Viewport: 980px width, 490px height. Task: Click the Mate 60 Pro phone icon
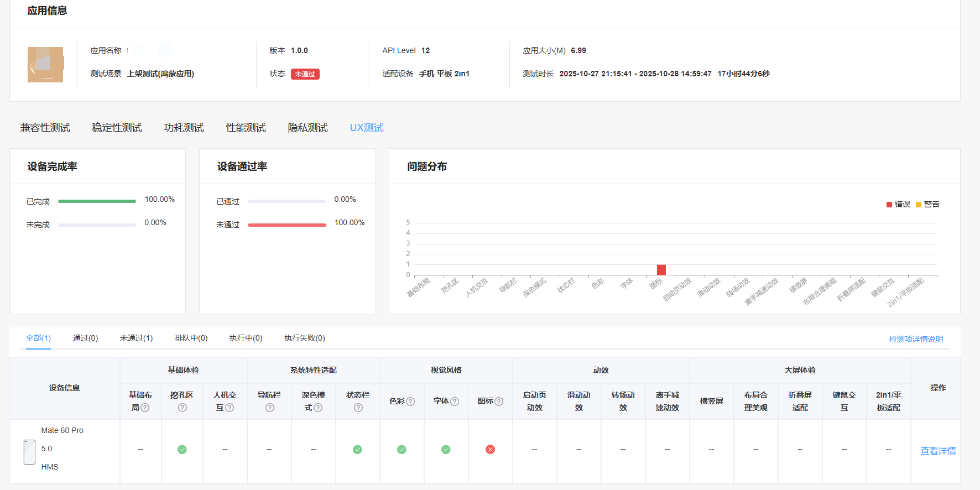(29, 452)
